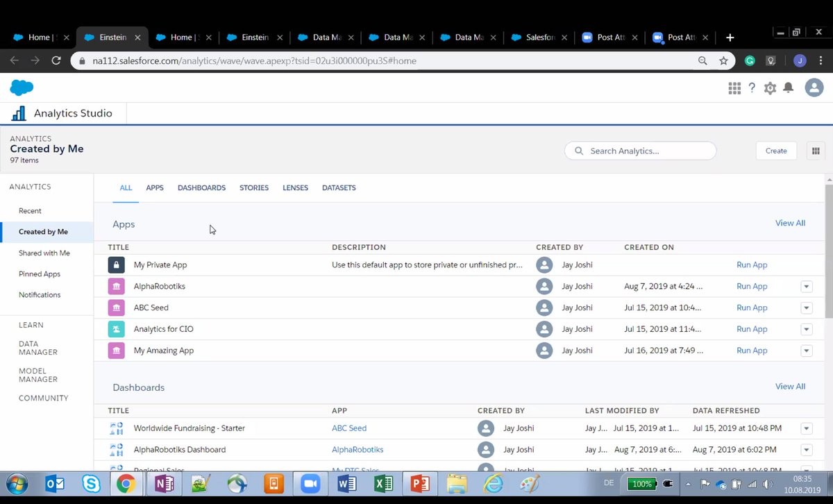Open OneNote from the taskbar
833x504 pixels.
[165, 484]
